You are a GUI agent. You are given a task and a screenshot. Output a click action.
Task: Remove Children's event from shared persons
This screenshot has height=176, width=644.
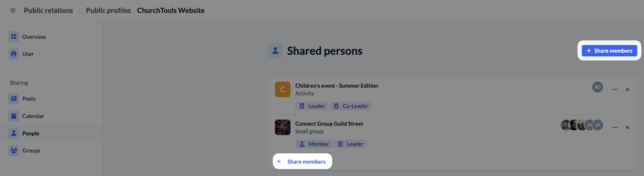(x=628, y=89)
